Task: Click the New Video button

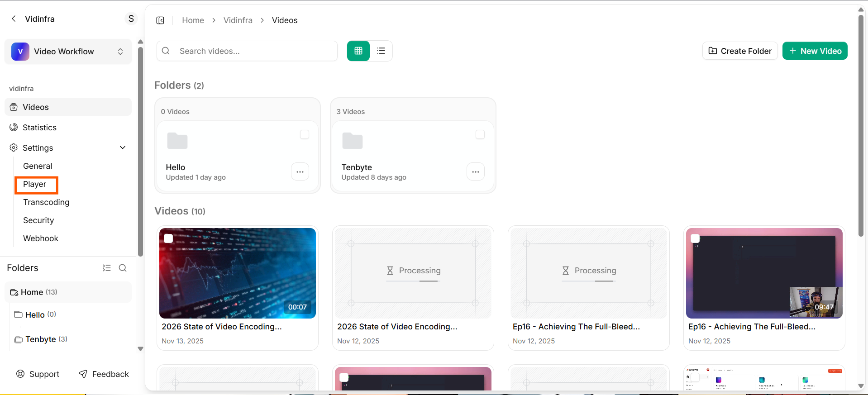Action: pos(815,51)
